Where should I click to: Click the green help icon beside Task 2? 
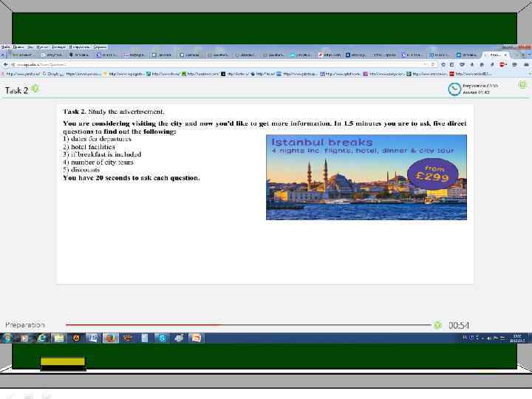[x=35, y=89]
